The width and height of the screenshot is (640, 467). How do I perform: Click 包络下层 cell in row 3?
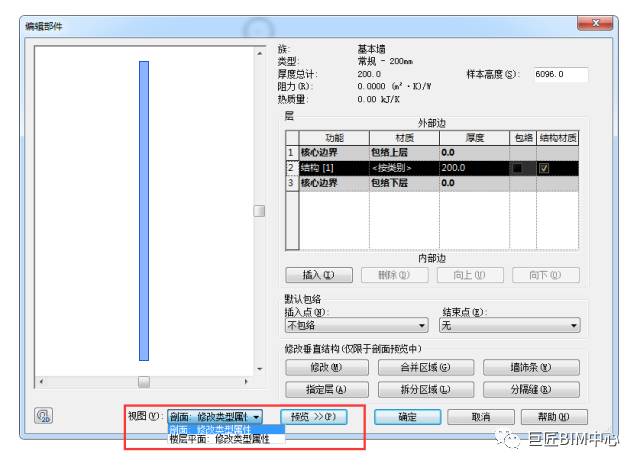pyautogui.click(x=404, y=183)
